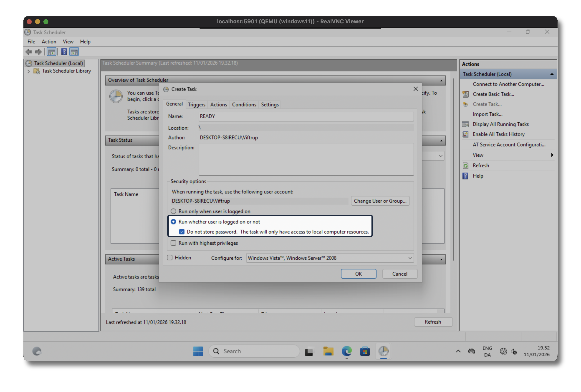Click the Forward arrow toolbar icon
The width and height of the screenshot is (581, 392).
[38, 52]
